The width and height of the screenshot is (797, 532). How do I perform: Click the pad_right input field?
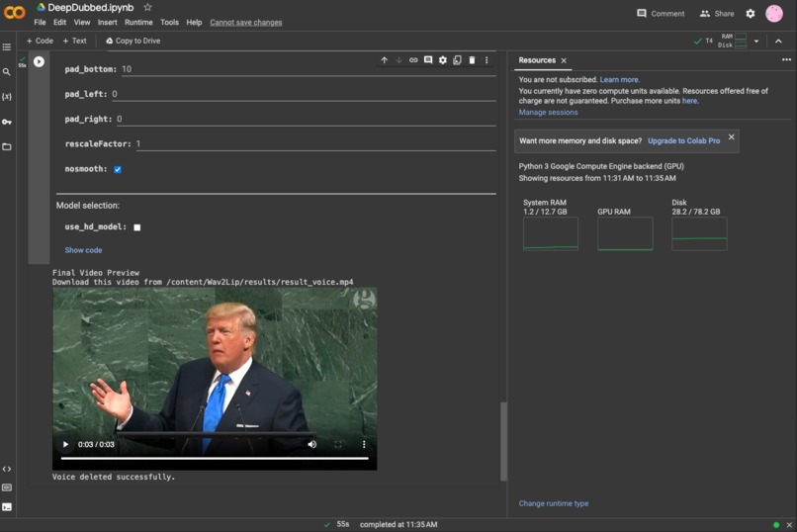coord(307,119)
